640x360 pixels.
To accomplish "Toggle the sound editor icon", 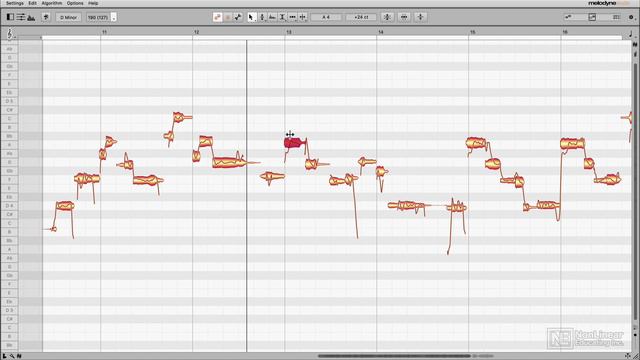I will [31, 18].
